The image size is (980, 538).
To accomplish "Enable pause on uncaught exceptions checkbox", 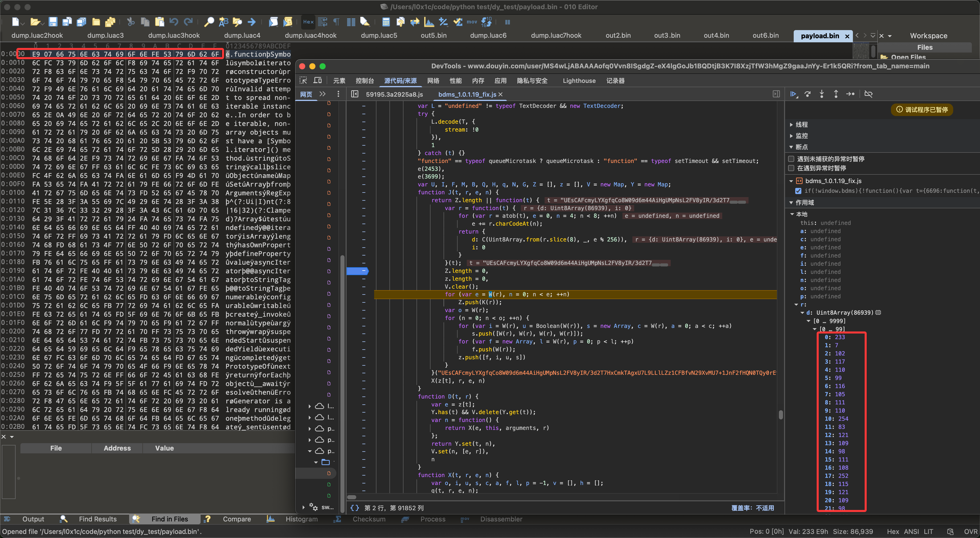I will (x=791, y=159).
